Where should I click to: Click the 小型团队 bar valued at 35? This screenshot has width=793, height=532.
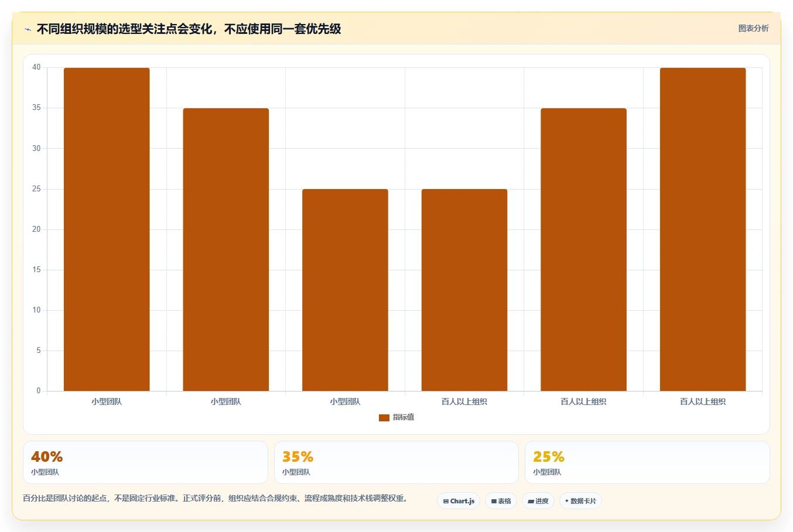click(226, 249)
